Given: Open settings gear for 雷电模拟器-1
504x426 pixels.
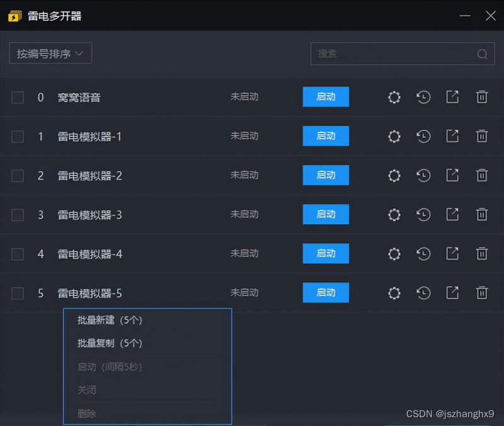Looking at the screenshot, I should tap(394, 136).
